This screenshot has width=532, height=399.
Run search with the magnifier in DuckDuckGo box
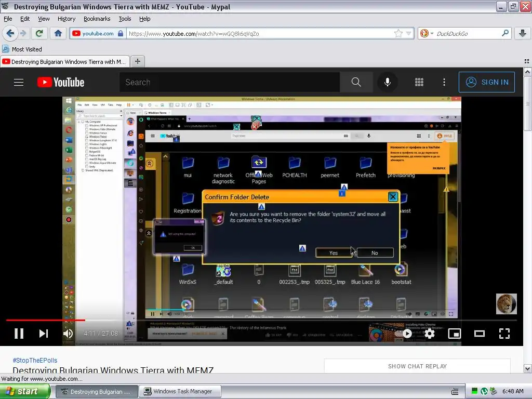point(505,33)
